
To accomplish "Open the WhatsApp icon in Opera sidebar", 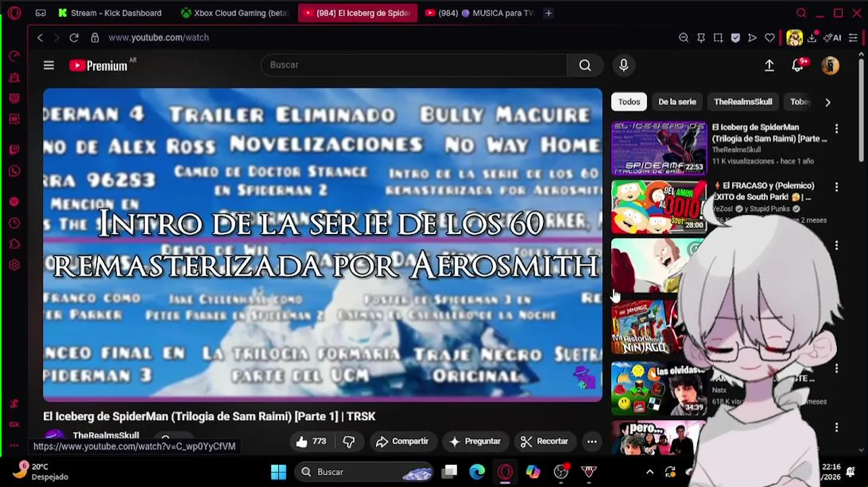I will coord(14,171).
